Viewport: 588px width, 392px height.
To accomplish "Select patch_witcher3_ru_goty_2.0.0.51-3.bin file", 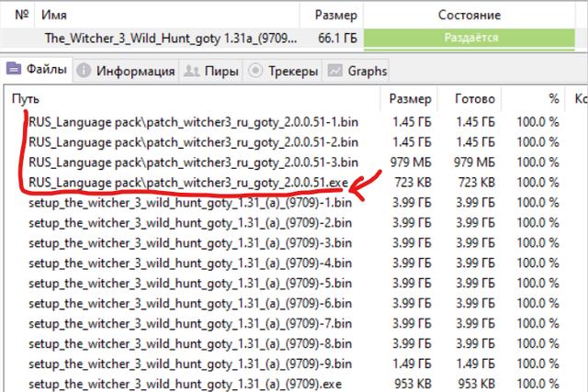I will coord(194,162).
